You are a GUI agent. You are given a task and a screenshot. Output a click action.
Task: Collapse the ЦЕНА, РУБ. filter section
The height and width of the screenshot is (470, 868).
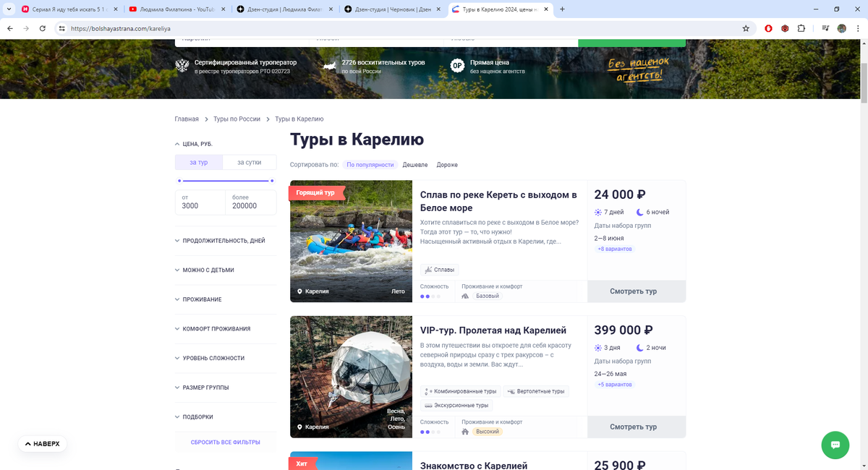(x=194, y=144)
